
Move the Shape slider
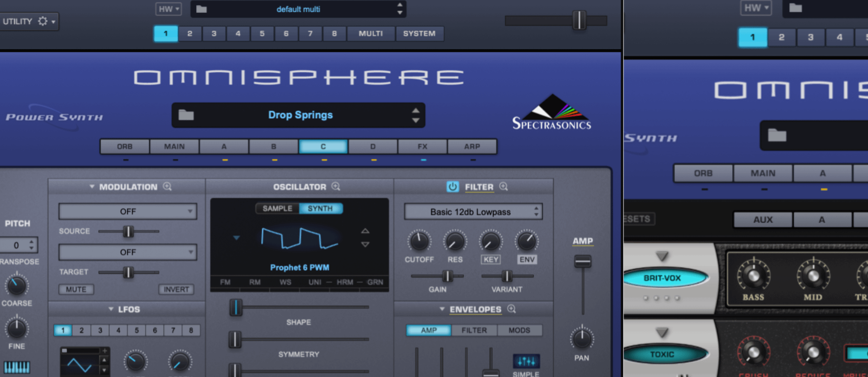pyautogui.click(x=236, y=307)
